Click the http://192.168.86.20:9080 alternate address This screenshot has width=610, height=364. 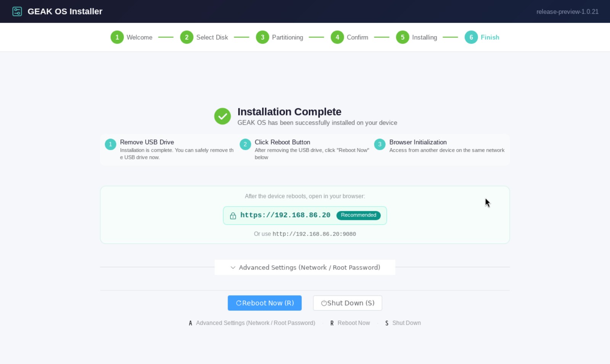click(314, 234)
